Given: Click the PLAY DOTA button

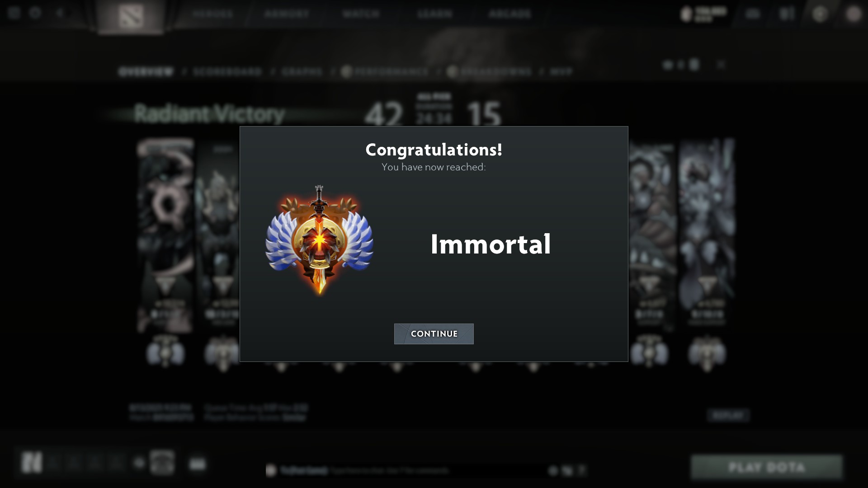Looking at the screenshot, I should [x=767, y=467].
